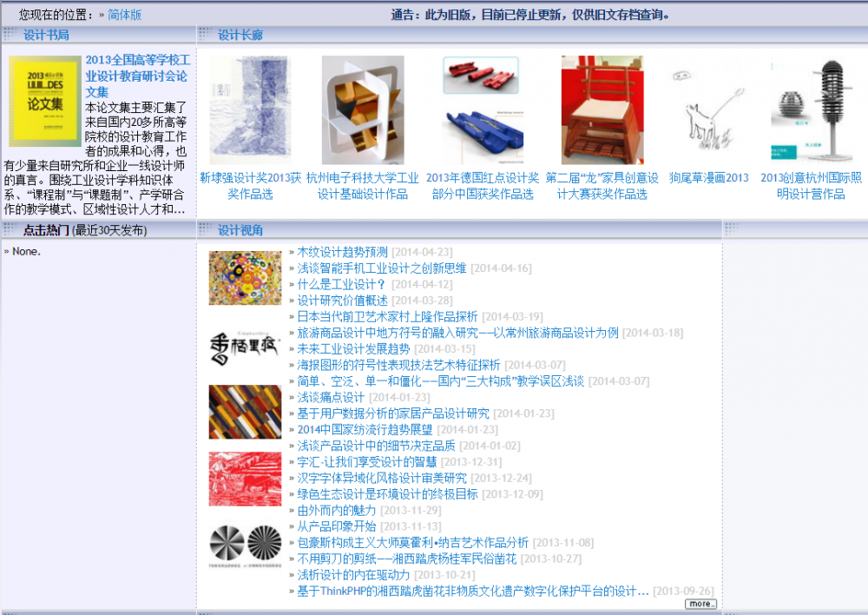Open article 从产品印象开始
The height and width of the screenshot is (615, 868).
(x=337, y=526)
